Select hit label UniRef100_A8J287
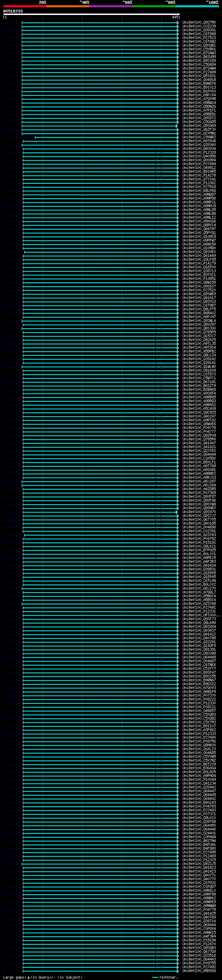 point(199,481)
